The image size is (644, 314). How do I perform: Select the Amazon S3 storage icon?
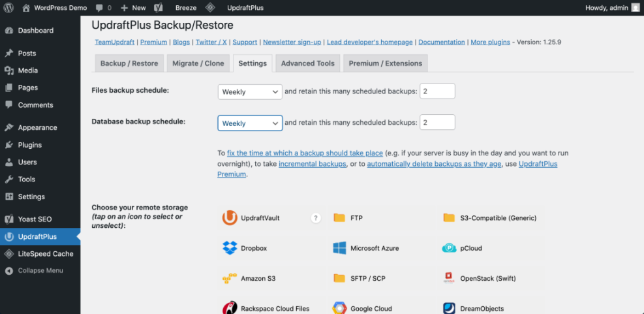(230, 278)
